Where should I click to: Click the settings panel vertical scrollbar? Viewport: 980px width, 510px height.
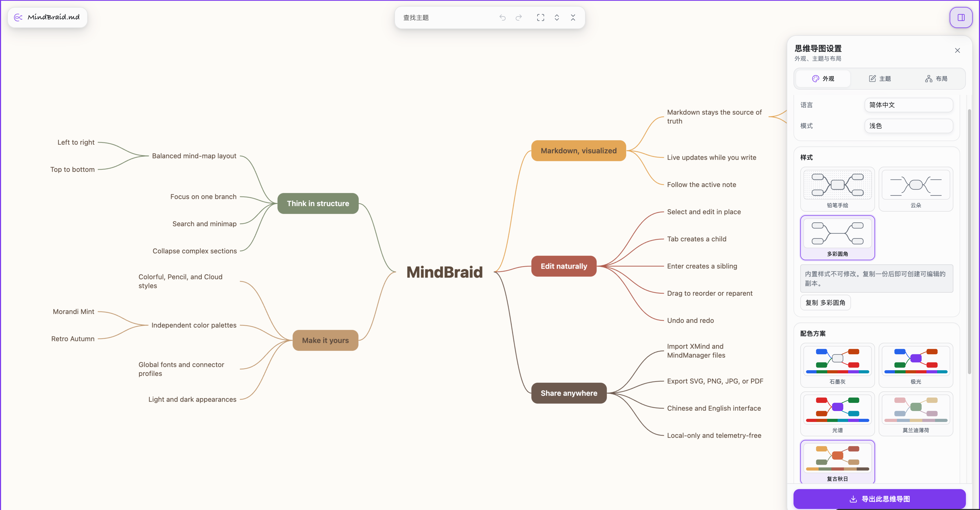click(x=969, y=242)
